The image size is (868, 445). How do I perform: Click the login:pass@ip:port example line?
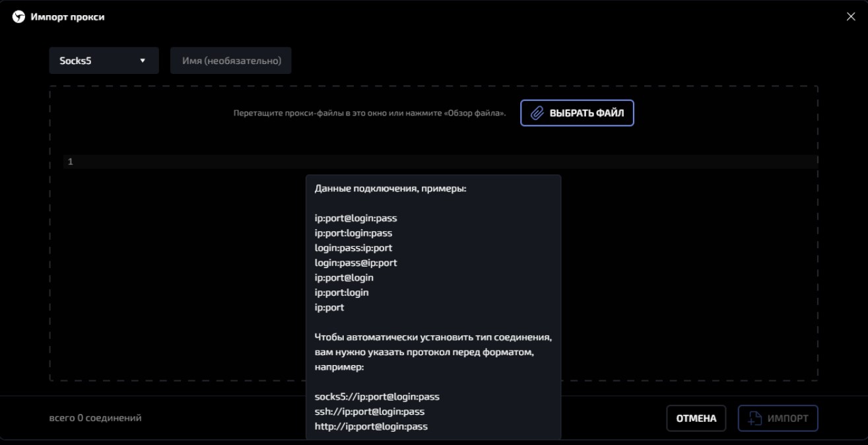(356, 263)
